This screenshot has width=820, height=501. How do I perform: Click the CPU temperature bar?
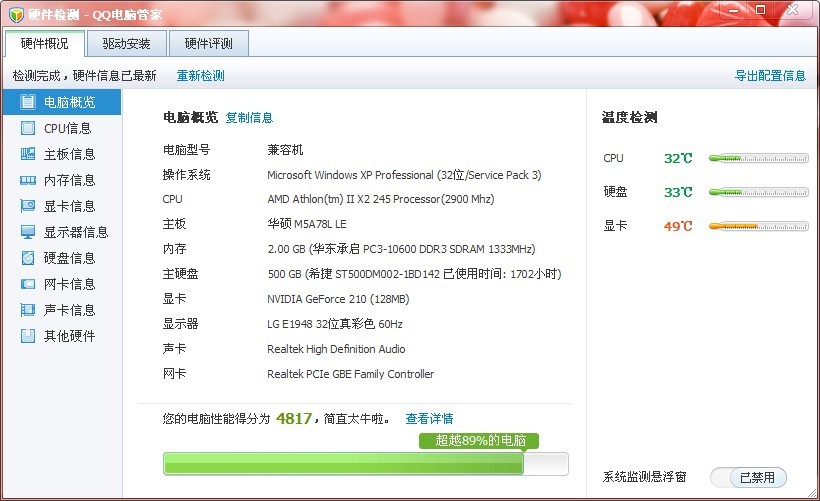[758, 158]
